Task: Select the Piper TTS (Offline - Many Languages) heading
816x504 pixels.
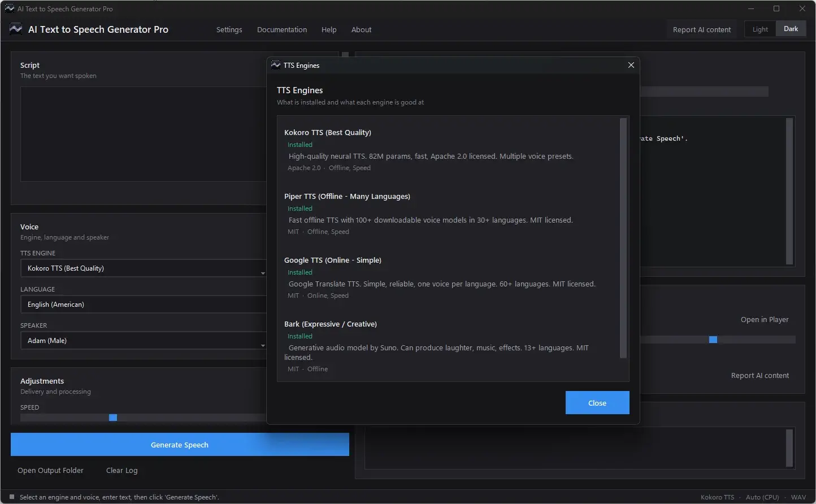Action: click(x=347, y=196)
